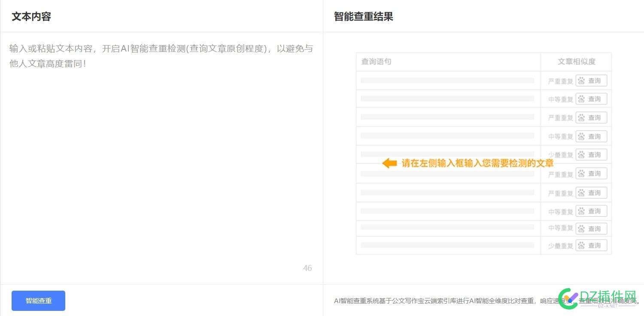This screenshot has width=644, height=316.
Task: Select the 智能查重结果 panel header
Action: tap(364, 16)
